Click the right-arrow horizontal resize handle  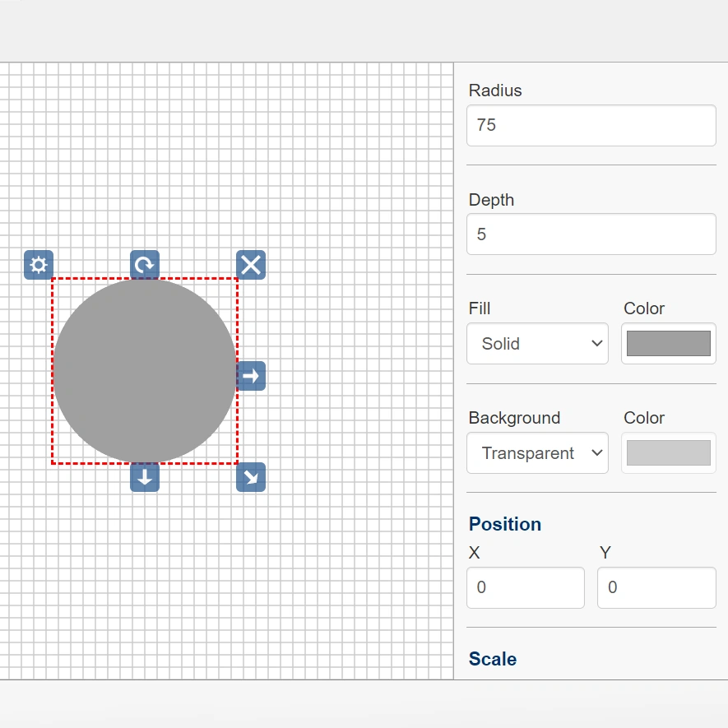click(251, 376)
